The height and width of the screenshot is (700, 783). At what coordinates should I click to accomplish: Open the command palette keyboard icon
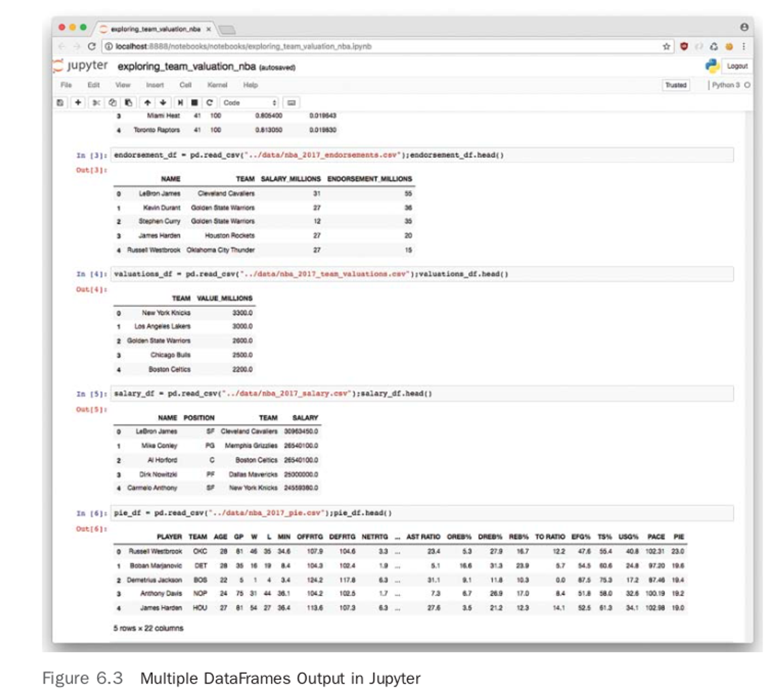(291, 103)
